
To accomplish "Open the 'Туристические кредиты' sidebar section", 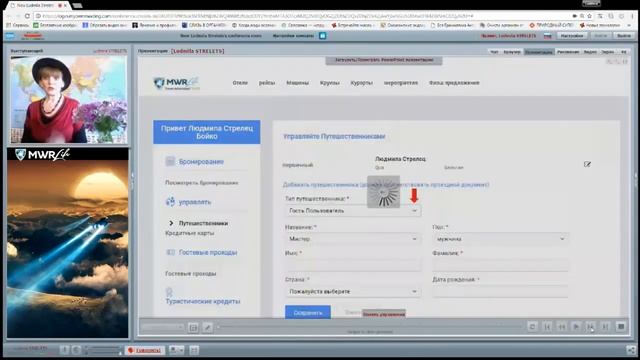I will [203, 301].
